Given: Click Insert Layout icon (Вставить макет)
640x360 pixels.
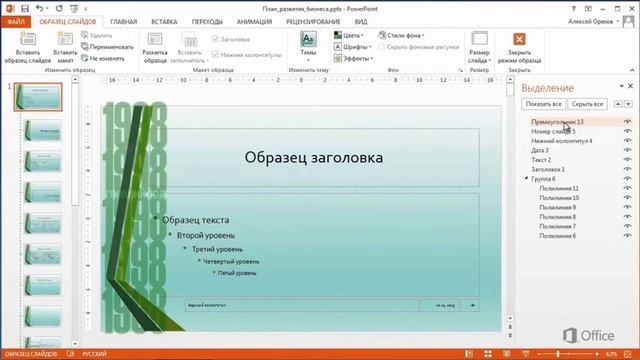Looking at the screenshot, I should click(x=65, y=39).
